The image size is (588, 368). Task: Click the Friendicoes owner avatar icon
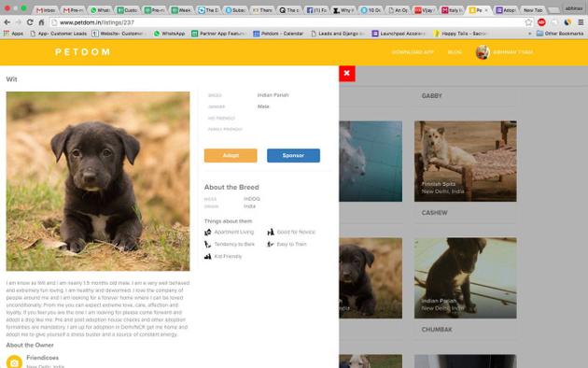[x=14, y=362]
